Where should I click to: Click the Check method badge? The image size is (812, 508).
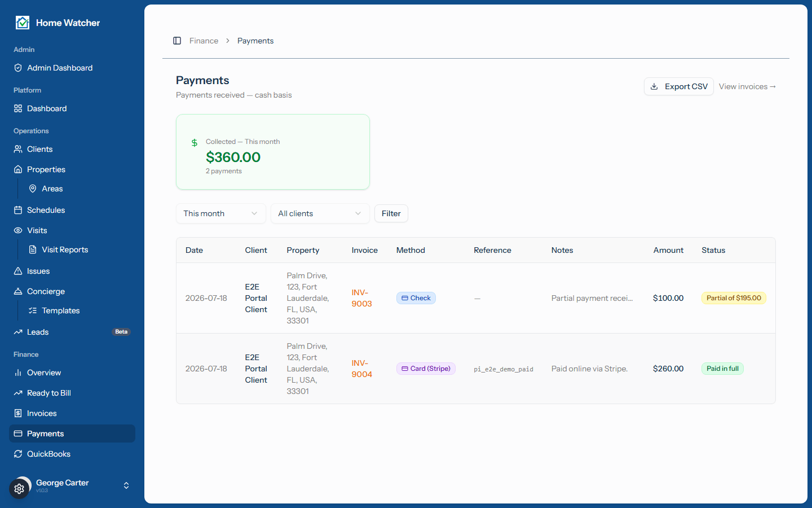[x=416, y=298]
